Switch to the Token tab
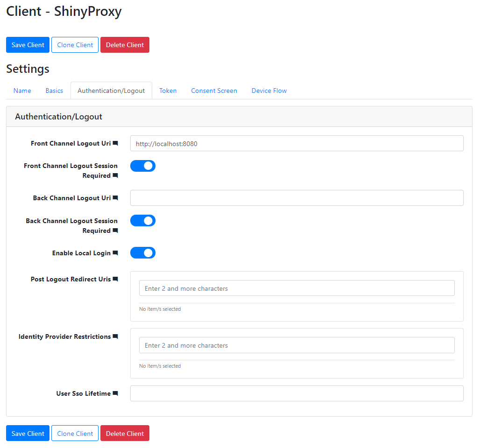 (168, 91)
